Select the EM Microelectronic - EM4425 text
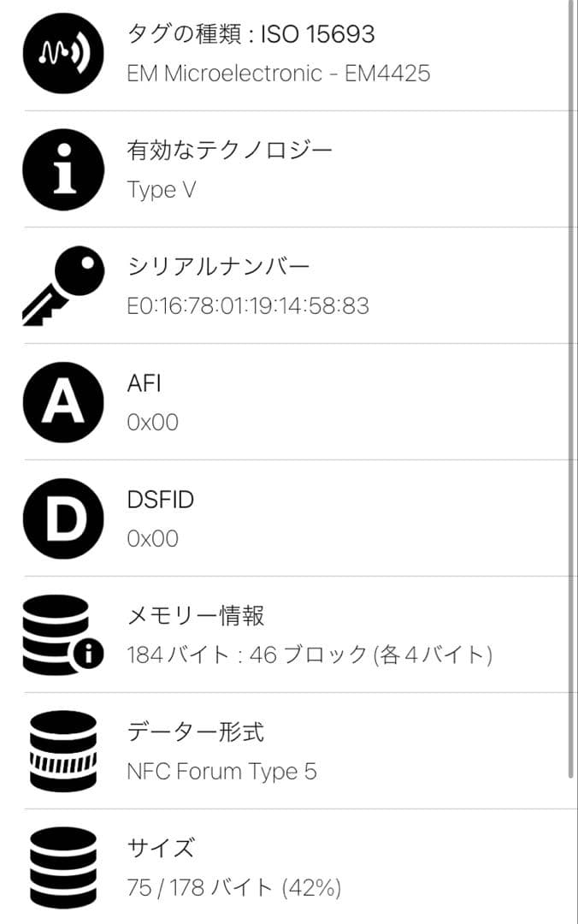Image resolution: width=578 pixels, height=924 pixels. [278, 74]
